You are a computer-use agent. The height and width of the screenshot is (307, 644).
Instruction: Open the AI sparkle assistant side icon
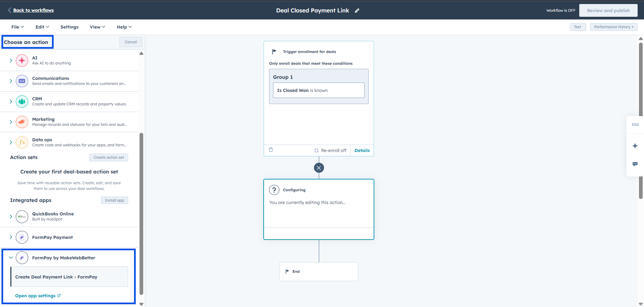[x=635, y=146]
